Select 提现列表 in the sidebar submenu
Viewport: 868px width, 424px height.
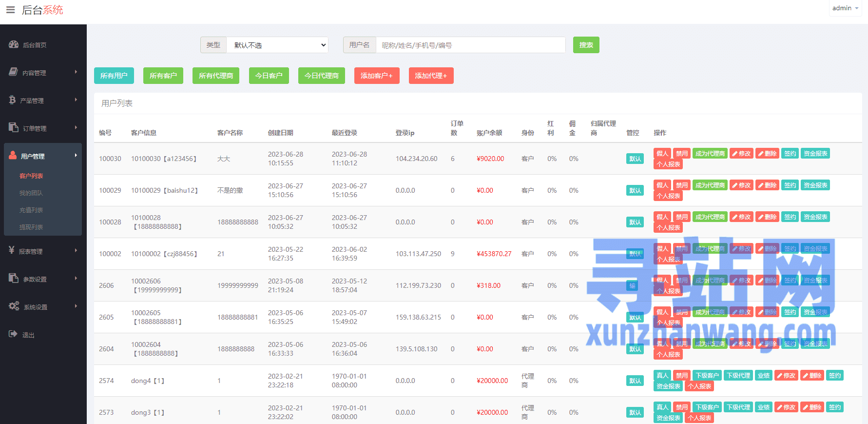(x=31, y=227)
